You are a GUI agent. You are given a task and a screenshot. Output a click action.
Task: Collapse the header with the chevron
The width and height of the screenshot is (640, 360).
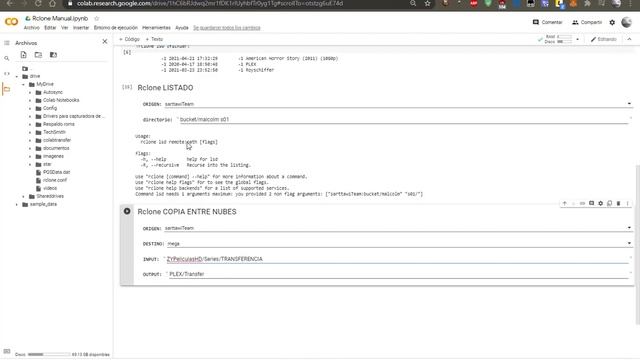pos(629,39)
